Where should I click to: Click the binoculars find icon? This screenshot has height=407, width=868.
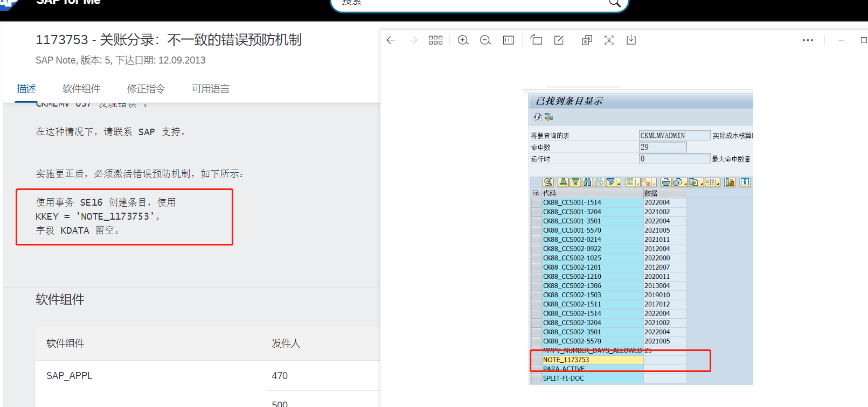587,183
